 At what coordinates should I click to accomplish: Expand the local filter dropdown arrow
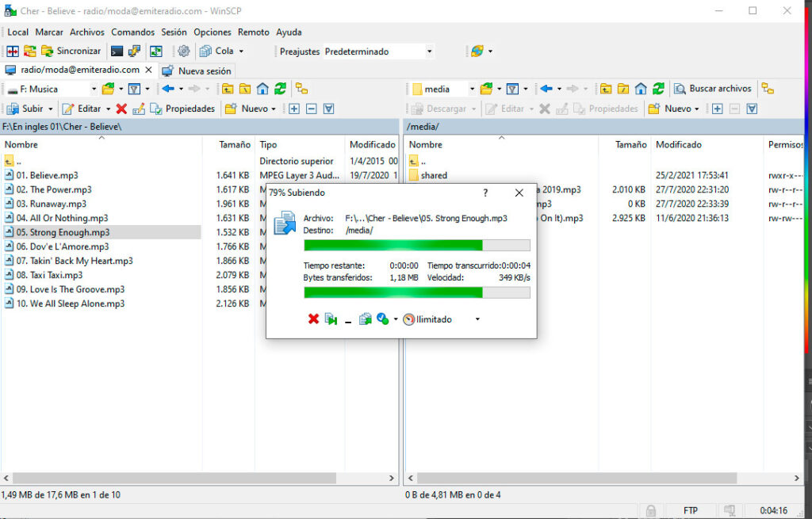click(147, 89)
